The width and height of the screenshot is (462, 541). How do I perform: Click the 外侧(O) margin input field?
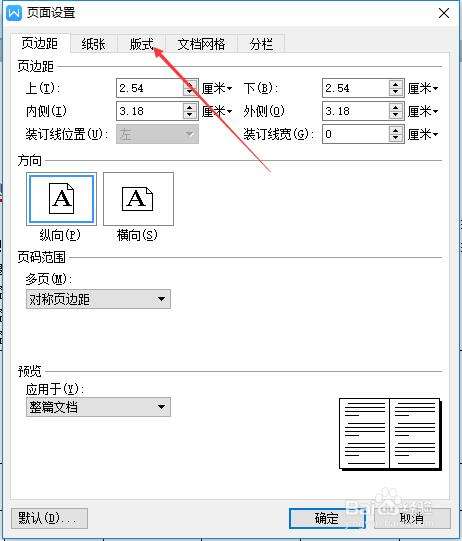click(355, 111)
